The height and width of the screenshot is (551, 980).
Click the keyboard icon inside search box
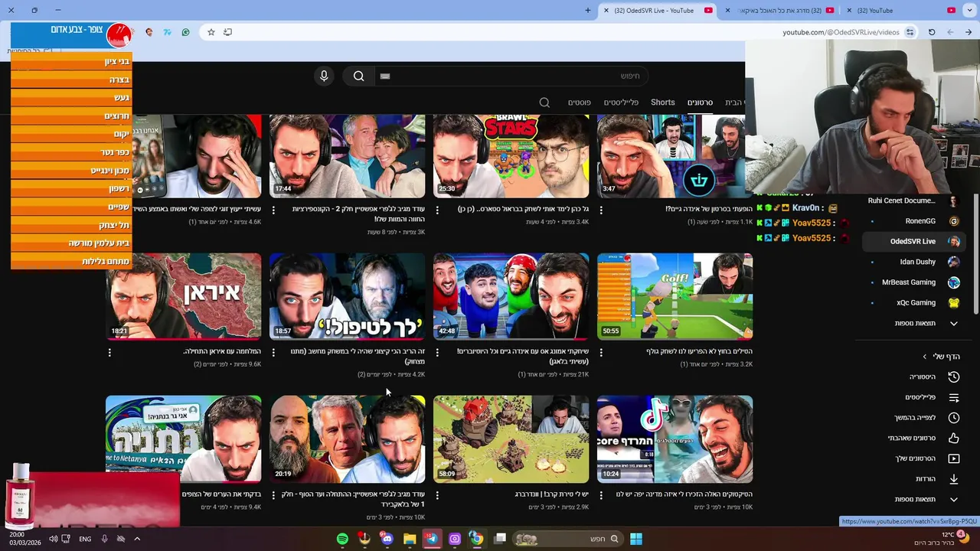tap(385, 76)
